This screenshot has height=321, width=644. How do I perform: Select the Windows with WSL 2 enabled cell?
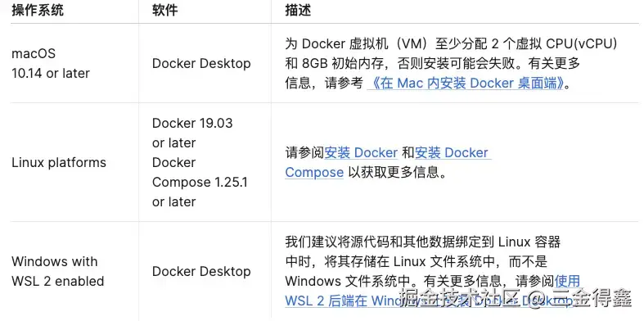click(57, 271)
